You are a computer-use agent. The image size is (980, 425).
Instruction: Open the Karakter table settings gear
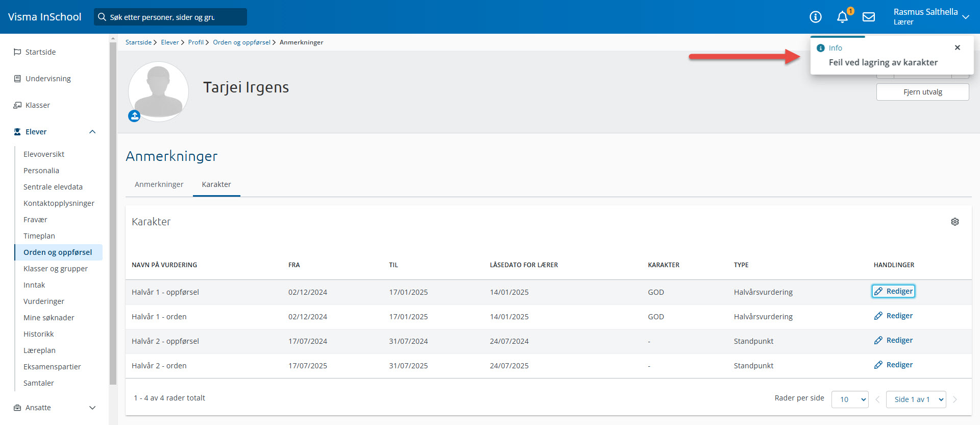[955, 222]
